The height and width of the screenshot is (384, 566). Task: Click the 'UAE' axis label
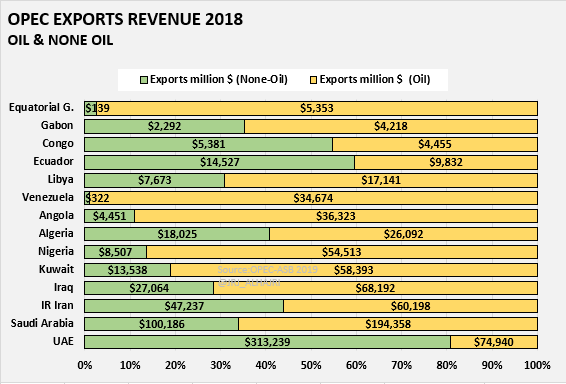pyautogui.click(x=63, y=341)
